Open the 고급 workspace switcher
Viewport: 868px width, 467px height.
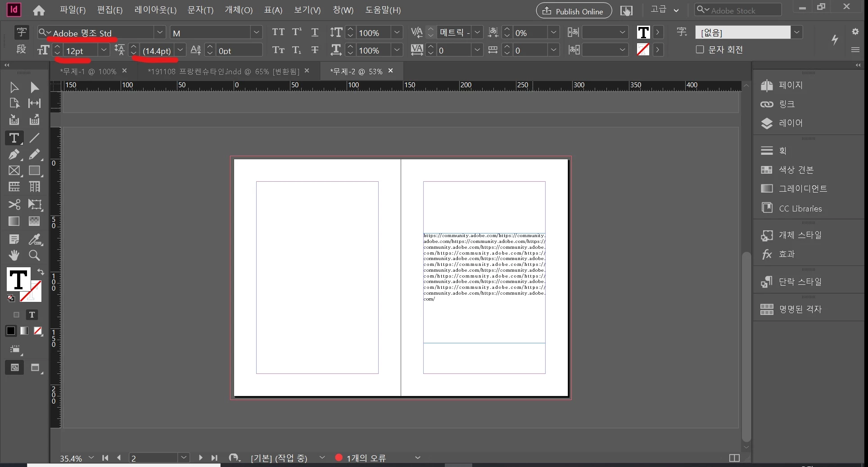[665, 10]
